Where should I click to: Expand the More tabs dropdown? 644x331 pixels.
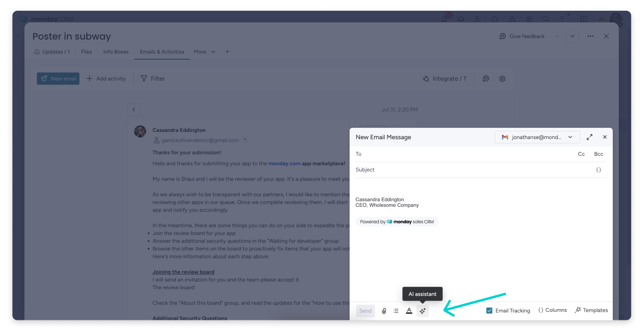click(204, 52)
